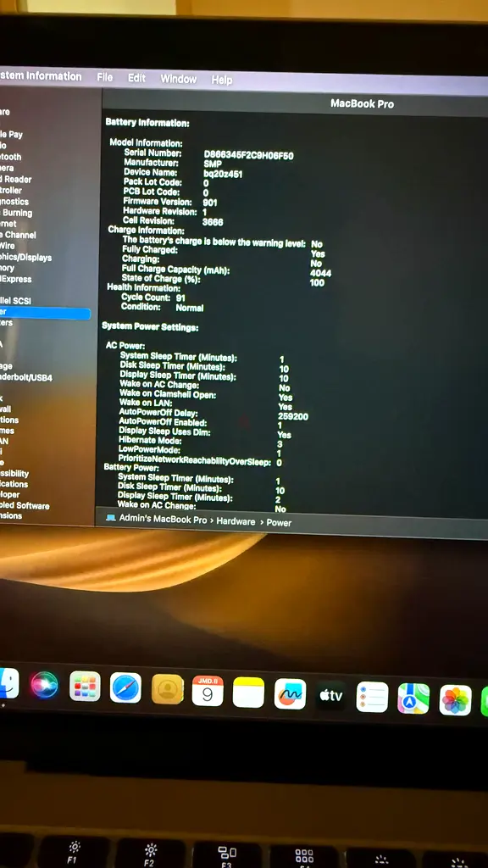Viewport: 488px width, 868px height.
Task: Select Fibre Channel in the sidebar
Action: [x=18, y=235]
